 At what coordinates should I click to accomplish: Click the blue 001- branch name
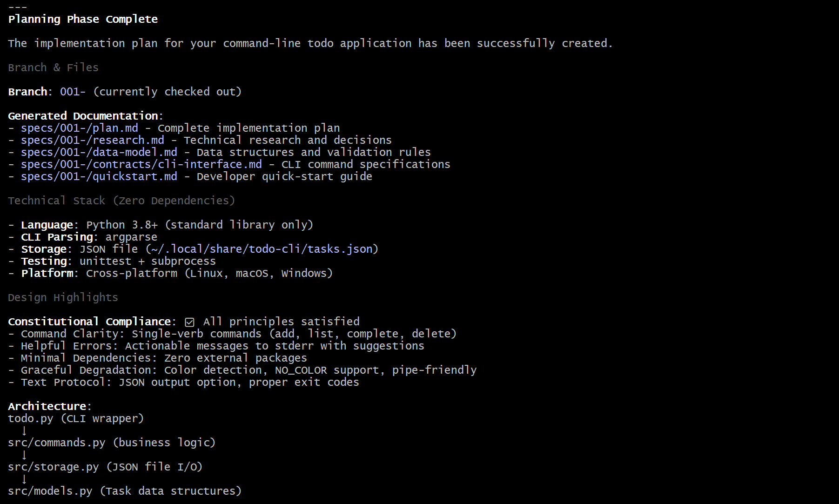click(x=73, y=92)
